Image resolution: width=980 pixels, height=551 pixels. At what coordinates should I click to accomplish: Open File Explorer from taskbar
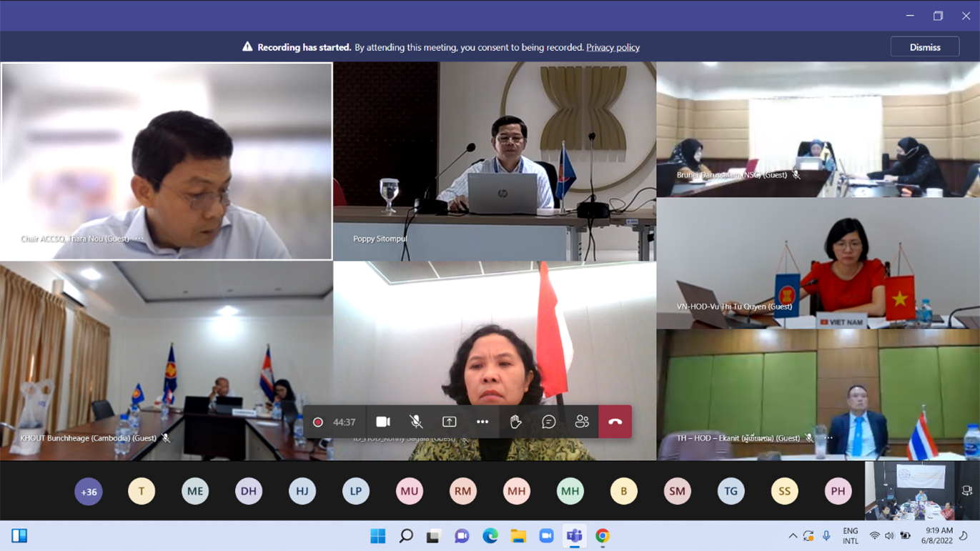pyautogui.click(x=518, y=536)
